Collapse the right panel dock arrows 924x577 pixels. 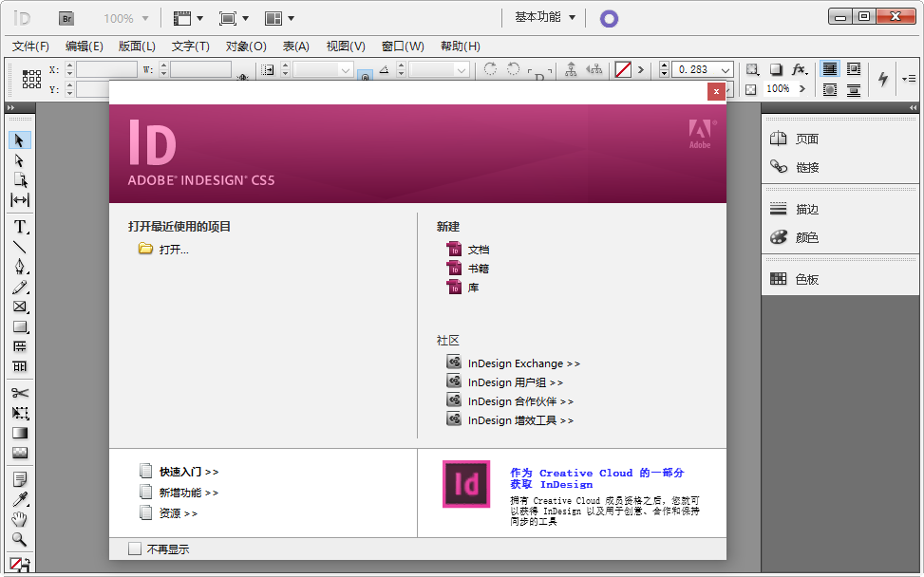pyautogui.click(x=913, y=108)
